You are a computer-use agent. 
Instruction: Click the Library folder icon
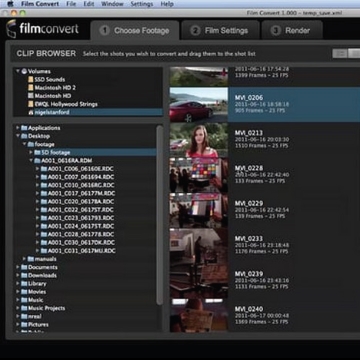[x=24, y=284]
